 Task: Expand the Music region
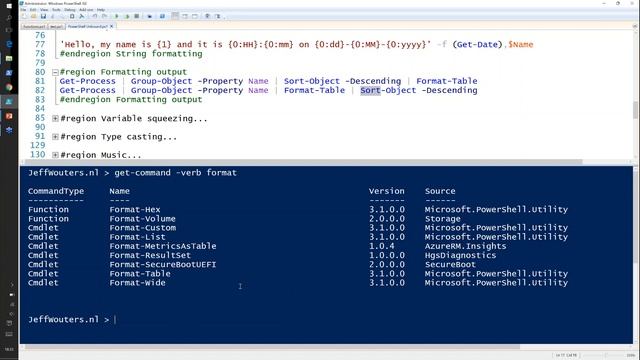55,155
